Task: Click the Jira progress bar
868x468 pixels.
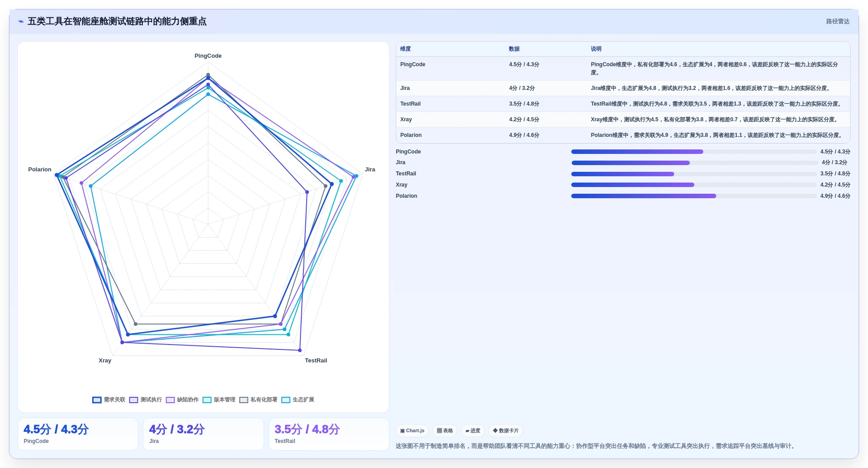Action: [x=694, y=163]
